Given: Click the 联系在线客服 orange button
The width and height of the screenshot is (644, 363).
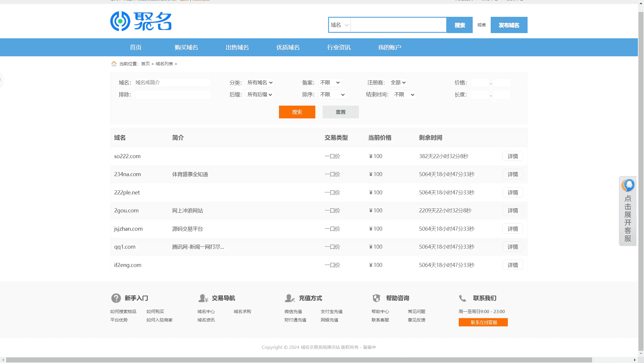Looking at the screenshot, I should pos(483,322).
